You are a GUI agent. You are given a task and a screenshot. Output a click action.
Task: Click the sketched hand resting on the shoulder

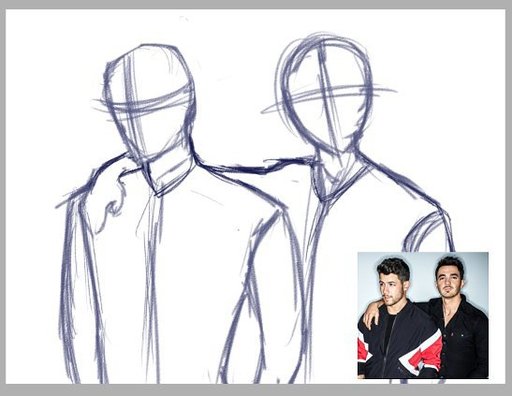(x=113, y=200)
